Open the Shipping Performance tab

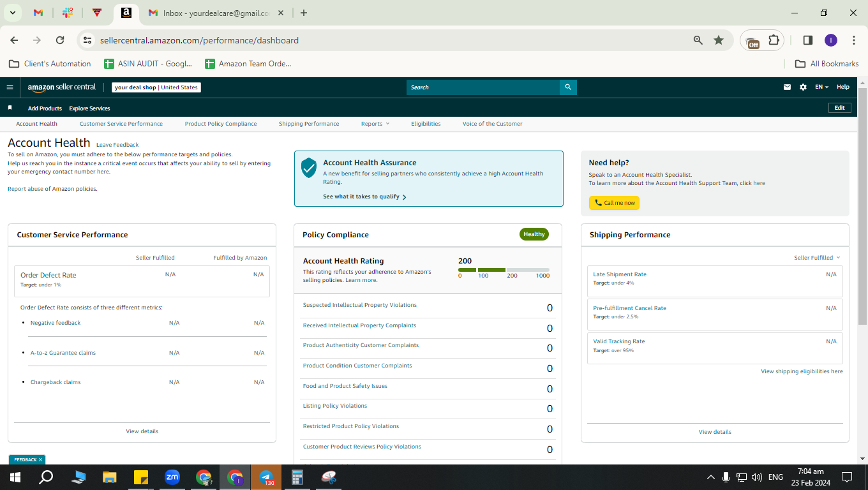pyautogui.click(x=309, y=124)
